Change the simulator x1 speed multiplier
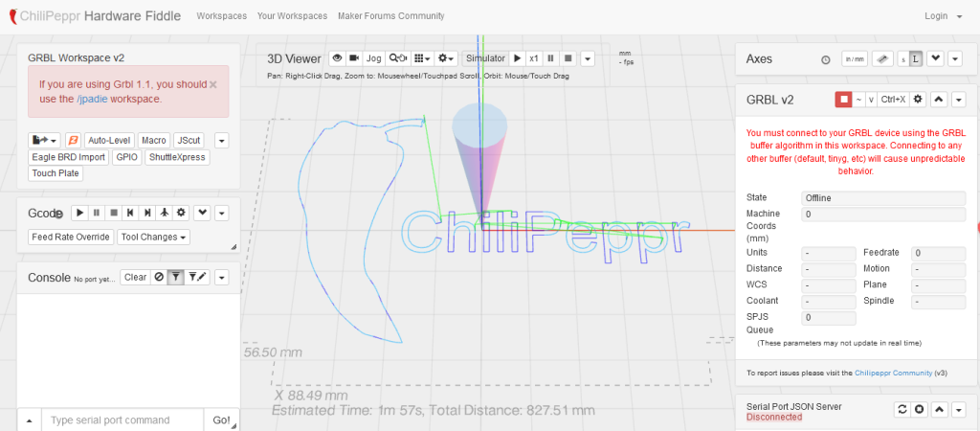Screen dimensions: 980x431 (x=534, y=58)
